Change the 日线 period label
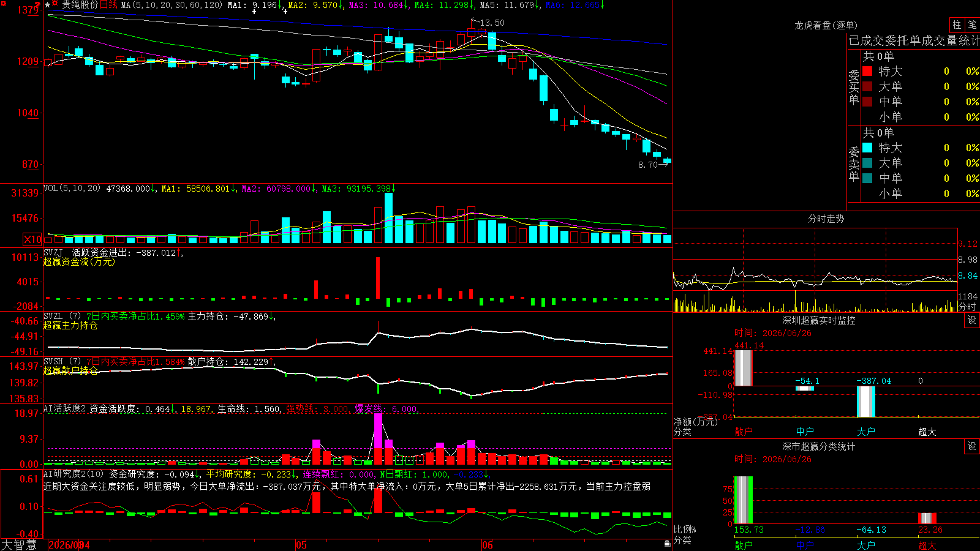This screenshot has height=551, width=980. click(108, 5)
